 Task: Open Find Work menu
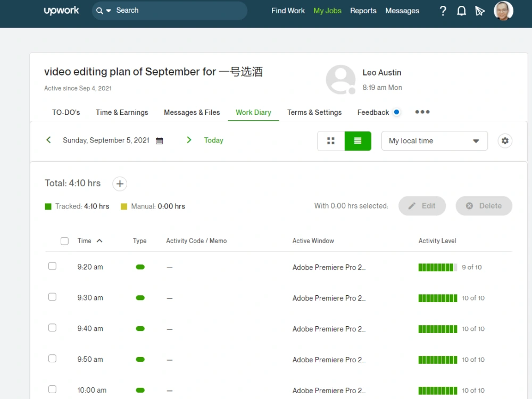(288, 11)
